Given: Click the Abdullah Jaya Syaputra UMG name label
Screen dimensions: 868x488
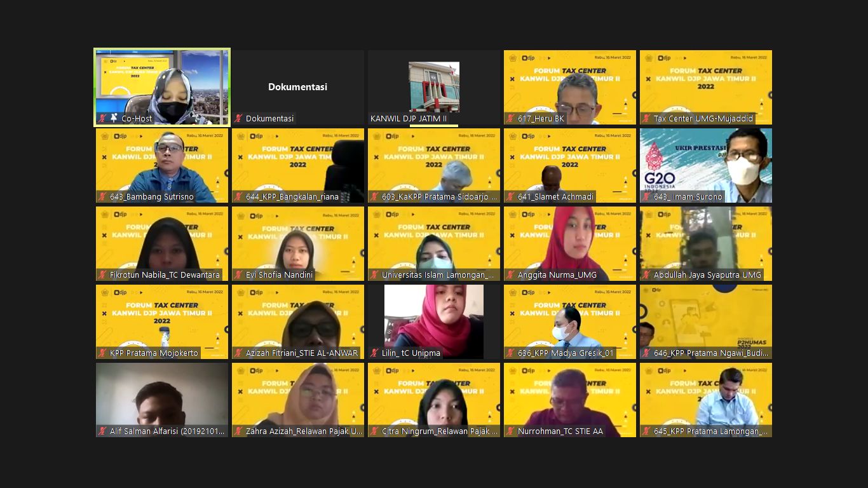Looking at the screenshot, I should coord(707,274).
